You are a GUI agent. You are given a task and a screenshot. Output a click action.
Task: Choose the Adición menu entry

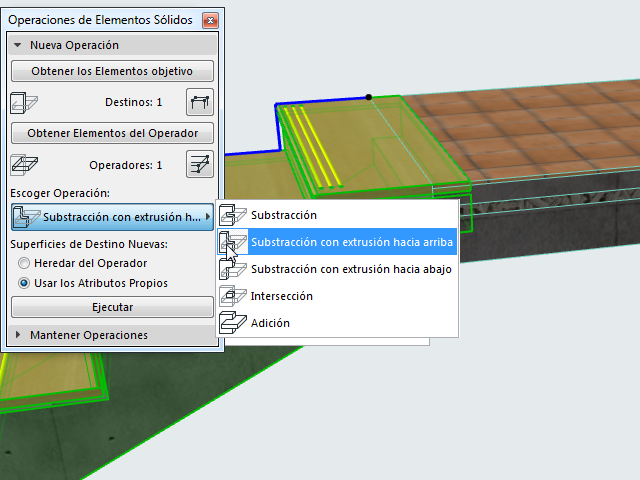[x=338, y=323]
